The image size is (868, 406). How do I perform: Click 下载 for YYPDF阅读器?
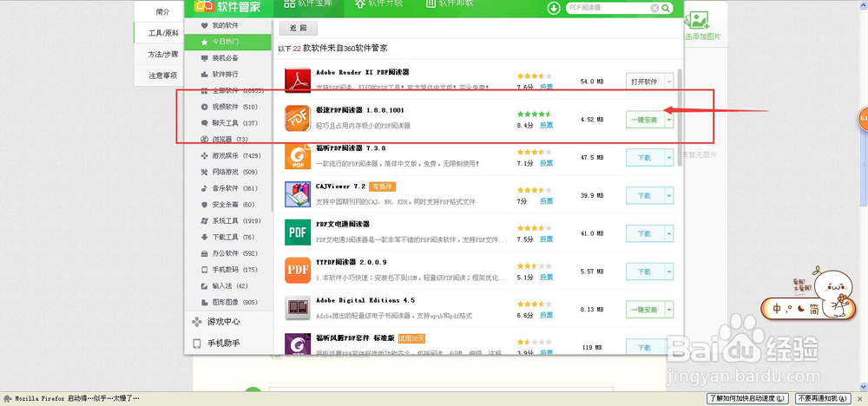(x=645, y=272)
